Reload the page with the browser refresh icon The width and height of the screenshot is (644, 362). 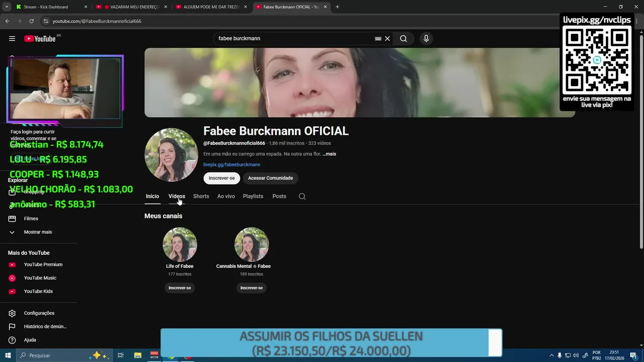point(31,21)
